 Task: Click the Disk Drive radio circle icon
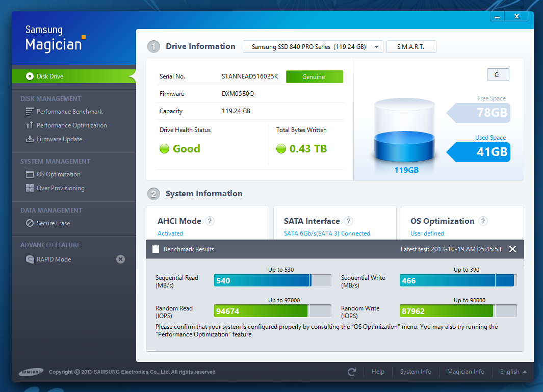coord(30,76)
